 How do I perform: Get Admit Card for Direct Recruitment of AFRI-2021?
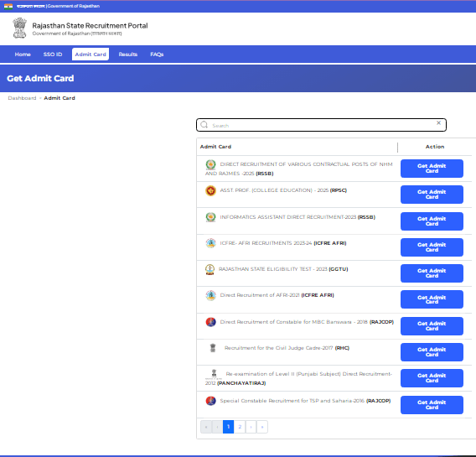pos(432,299)
